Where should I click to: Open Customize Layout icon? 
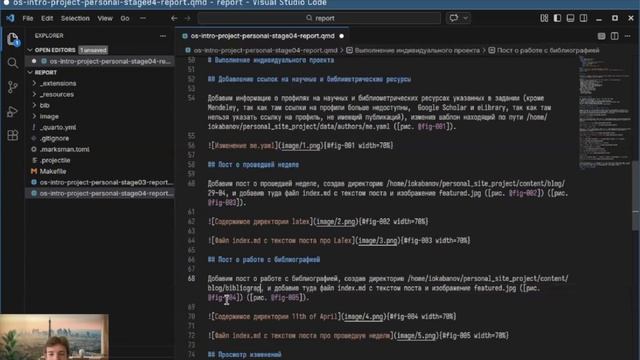click(x=544, y=18)
